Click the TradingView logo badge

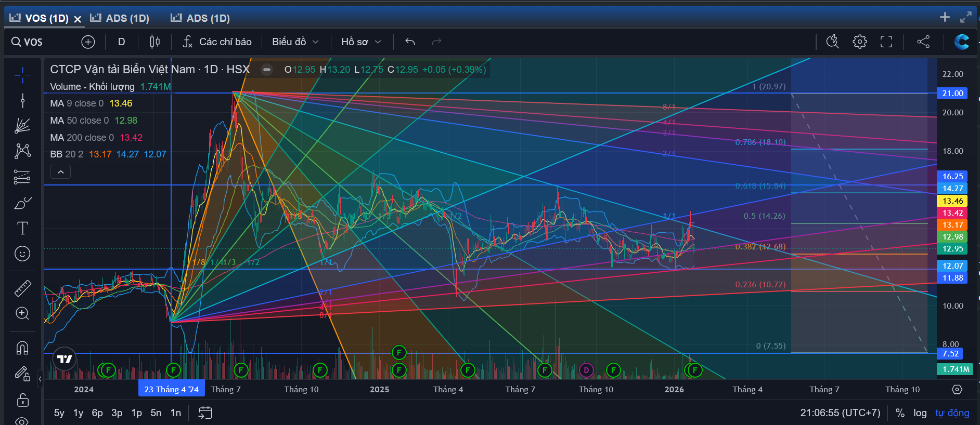65,359
